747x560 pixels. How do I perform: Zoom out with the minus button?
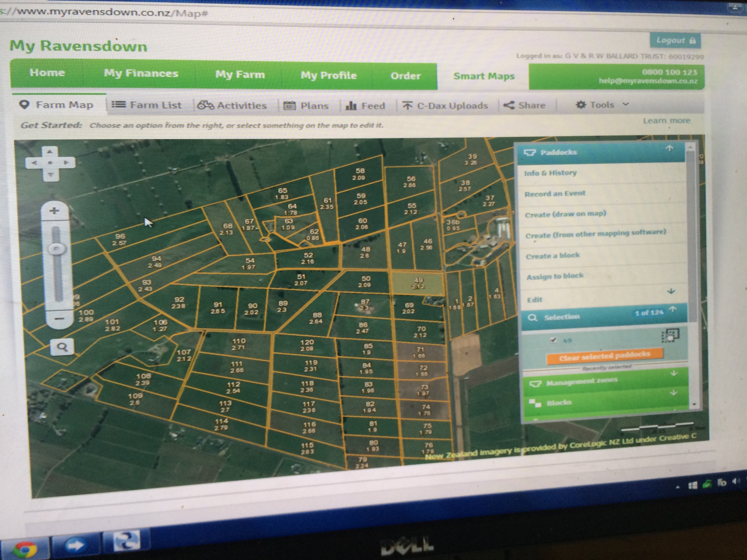click(59, 318)
